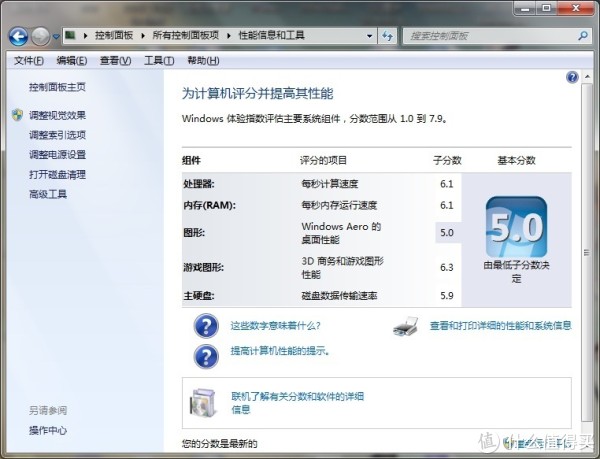
Task: Click the 处理器 subscore 6.1
Action: point(447,184)
